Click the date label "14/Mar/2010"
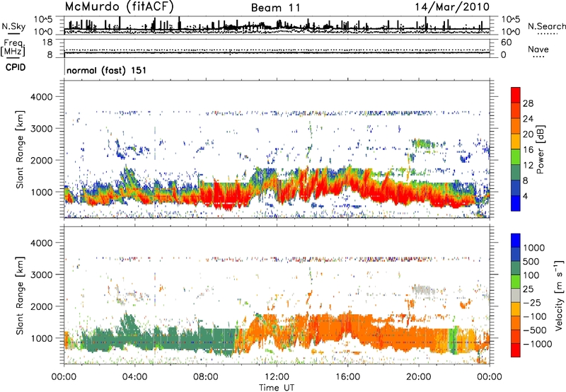Viewport: 566px width, 392px height. (452, 7)
